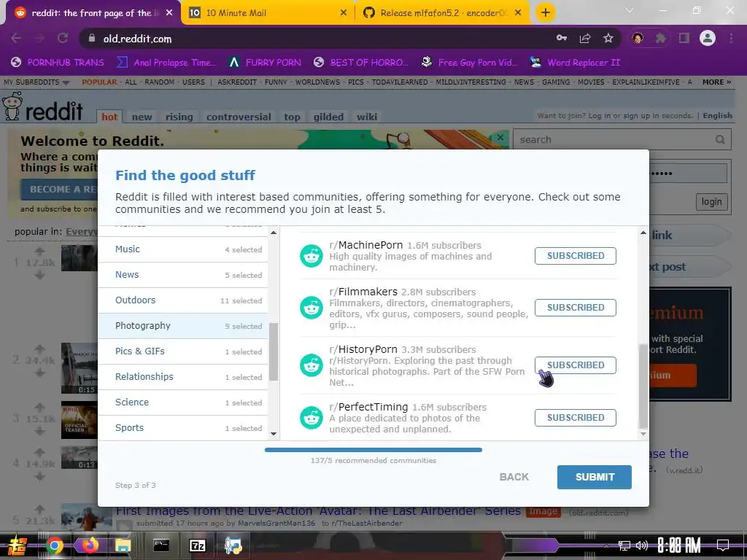
Task: Open a new tab with the plus button
Action: point(546,13)
